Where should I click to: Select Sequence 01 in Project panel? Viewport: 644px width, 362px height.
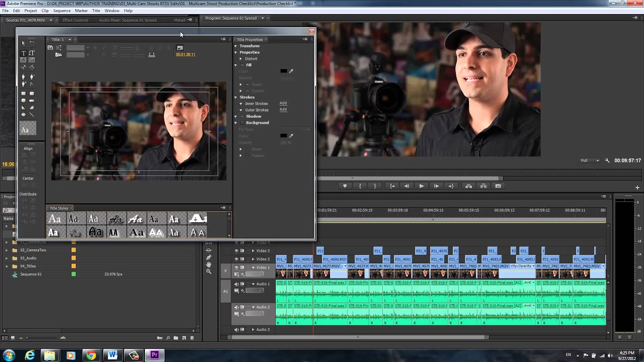[x=31, y=274]
